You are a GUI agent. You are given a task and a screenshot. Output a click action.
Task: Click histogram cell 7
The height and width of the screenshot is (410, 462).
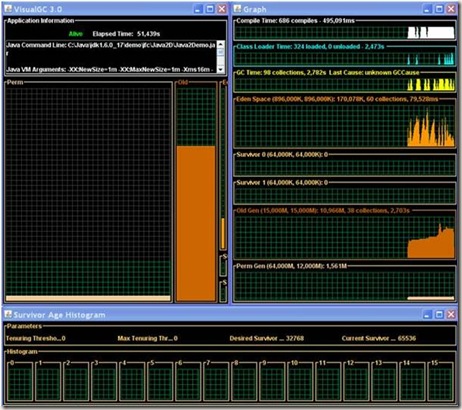tap(216, 381)
